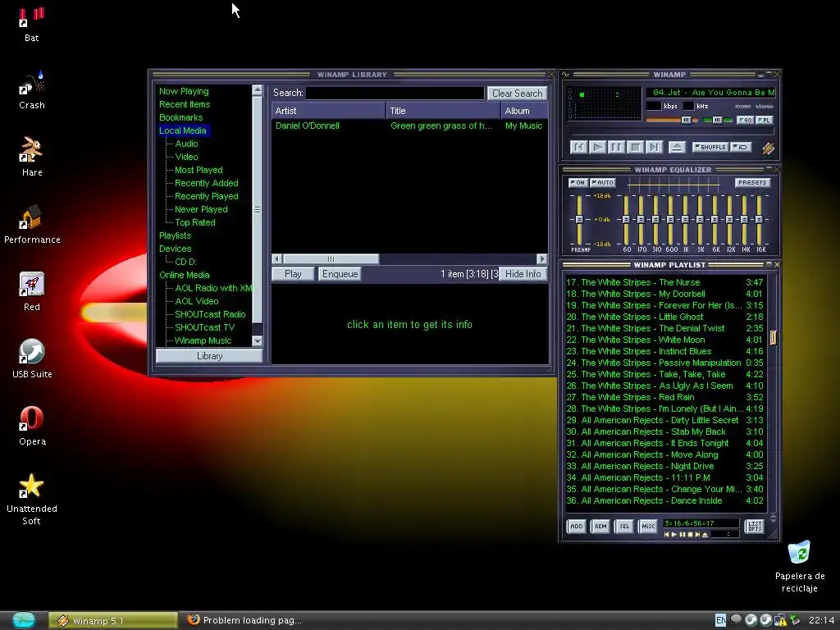Click the 1K equalizer band slider

[x=685, y=220]
